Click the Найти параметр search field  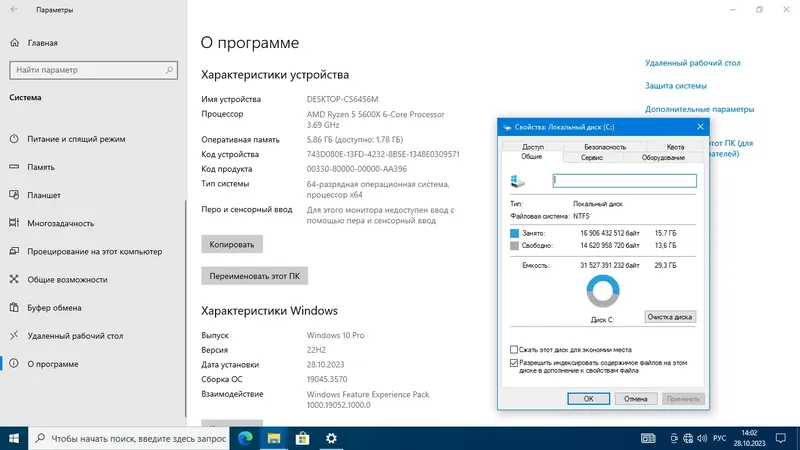(x=93, y=70)
